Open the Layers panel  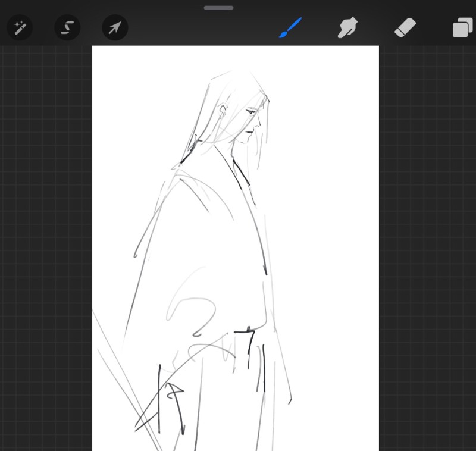pyautogui.click(x=463, y=27)
